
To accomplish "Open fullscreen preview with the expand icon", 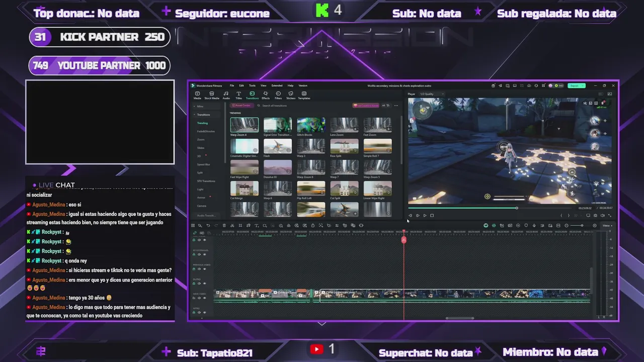I will click(610, 215).
